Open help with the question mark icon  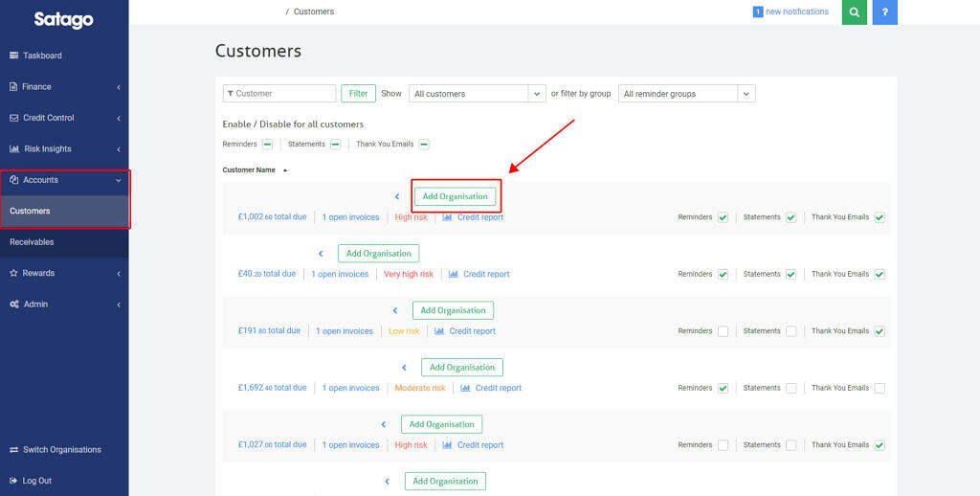click(885, 12)
